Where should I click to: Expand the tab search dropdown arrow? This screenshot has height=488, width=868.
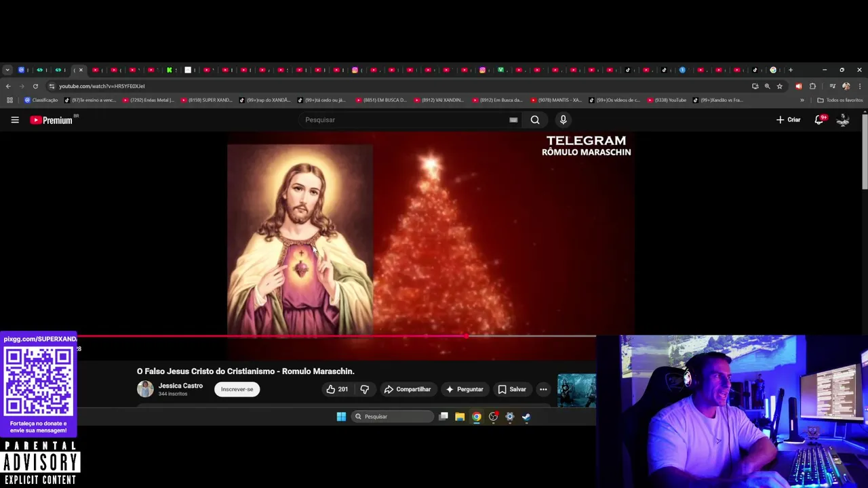pos(7,70)
